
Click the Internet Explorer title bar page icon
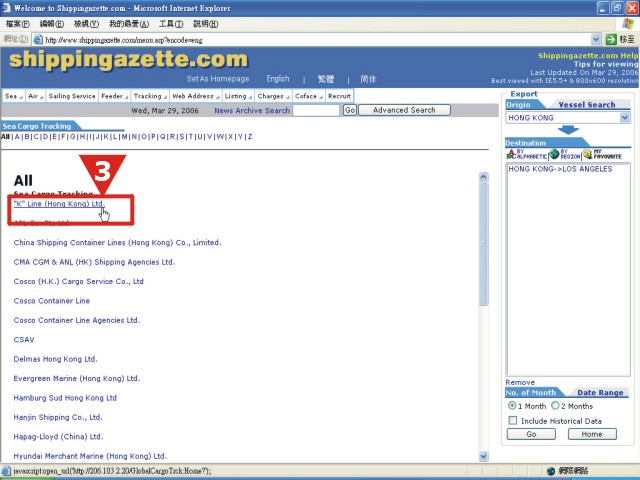6,8
